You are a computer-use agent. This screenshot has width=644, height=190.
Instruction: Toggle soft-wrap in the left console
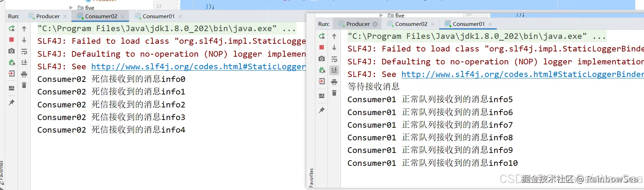click(x=24, y=51)
